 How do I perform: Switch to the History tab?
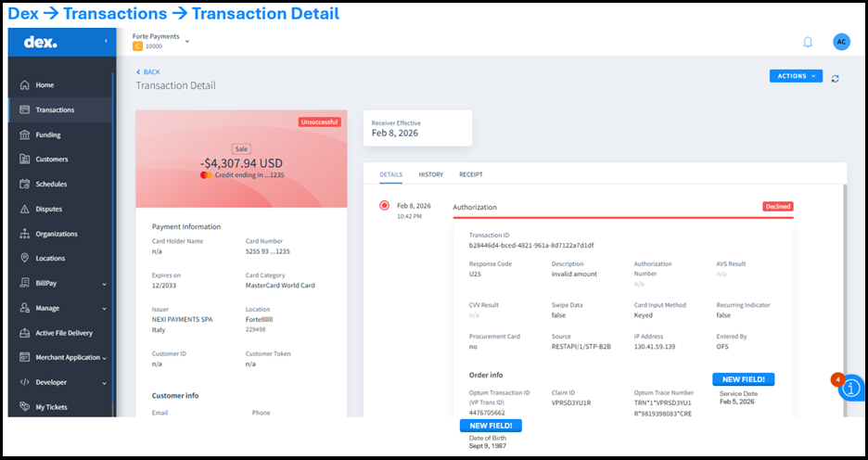[430, 174]
